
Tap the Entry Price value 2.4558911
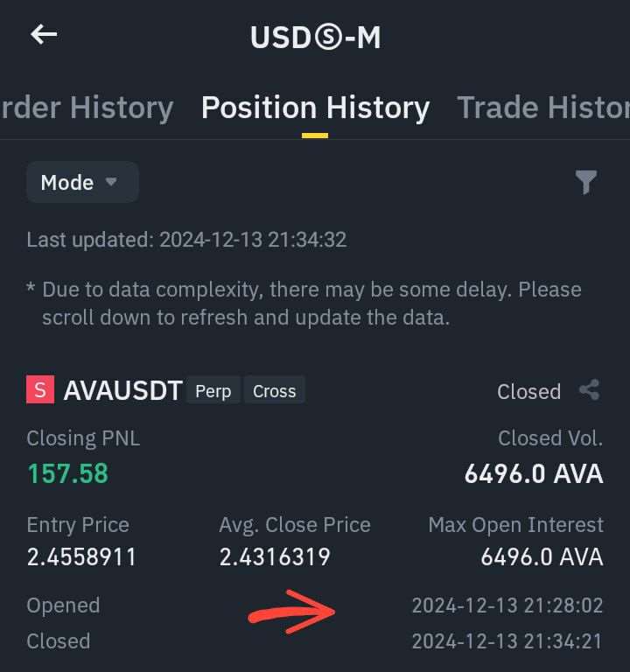click(x=81, y=557)
